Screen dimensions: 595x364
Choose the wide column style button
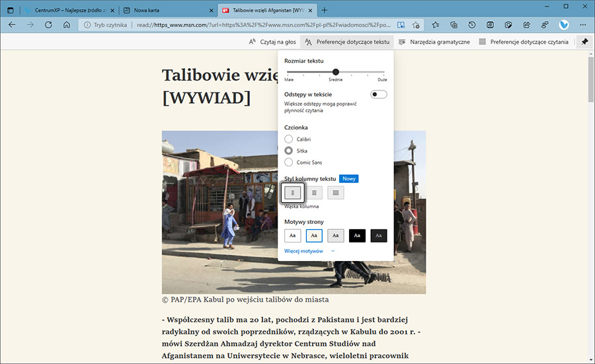pos(336,193)
